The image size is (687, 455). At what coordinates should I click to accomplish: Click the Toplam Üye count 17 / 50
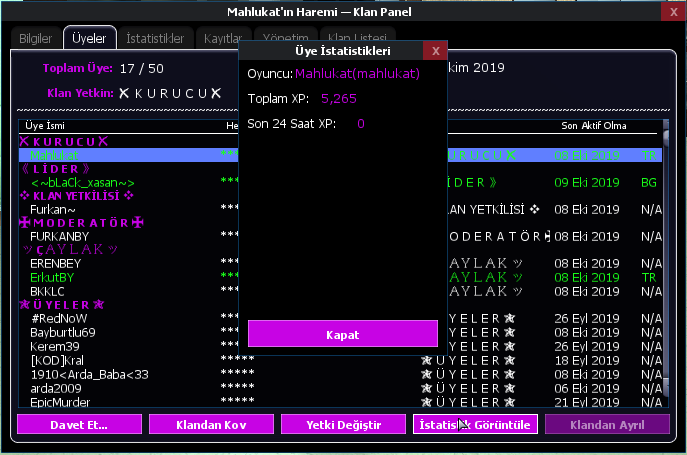point(142,68)
